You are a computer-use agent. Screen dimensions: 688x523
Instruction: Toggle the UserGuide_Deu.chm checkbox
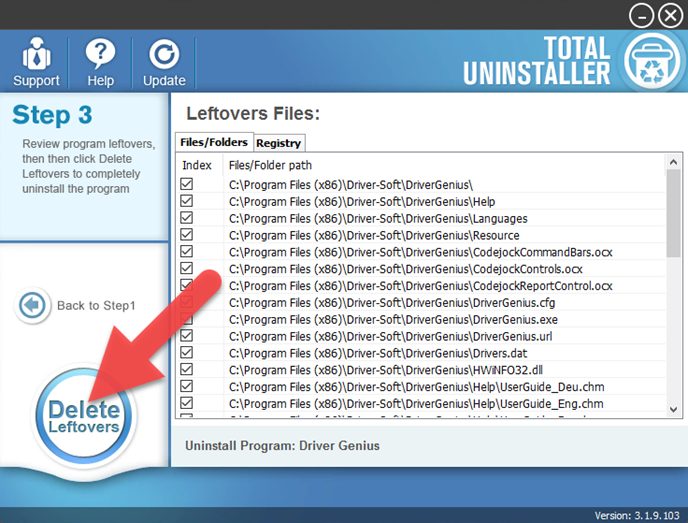(186, 386)
